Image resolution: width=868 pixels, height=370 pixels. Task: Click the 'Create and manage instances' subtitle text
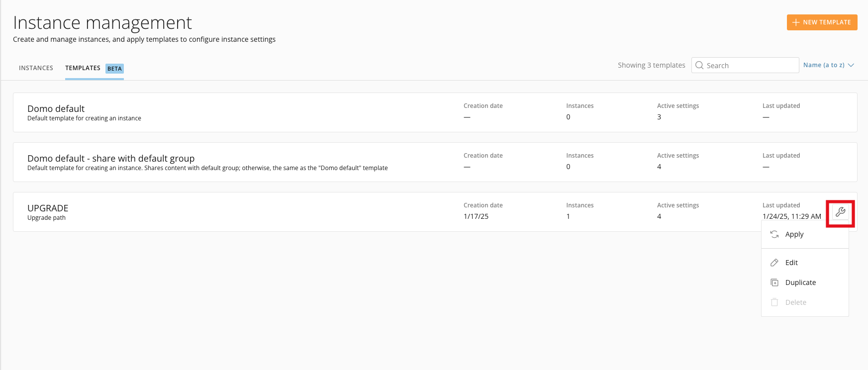144,39
